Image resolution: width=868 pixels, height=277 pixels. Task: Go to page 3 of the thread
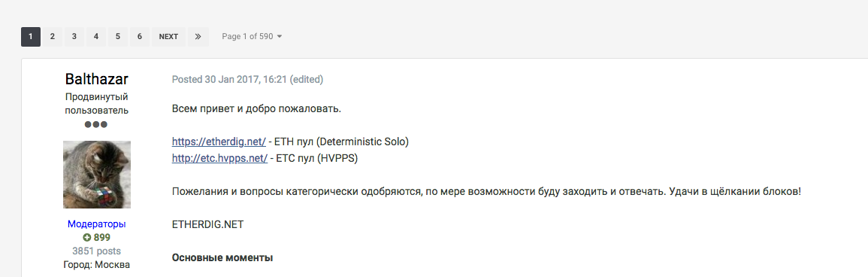[74, 37]
